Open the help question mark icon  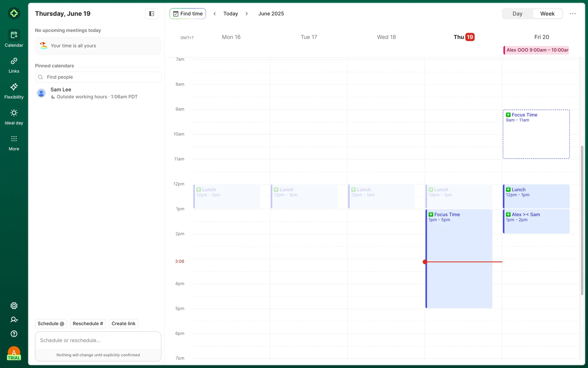pyautogui.click(x=14, y=334)
